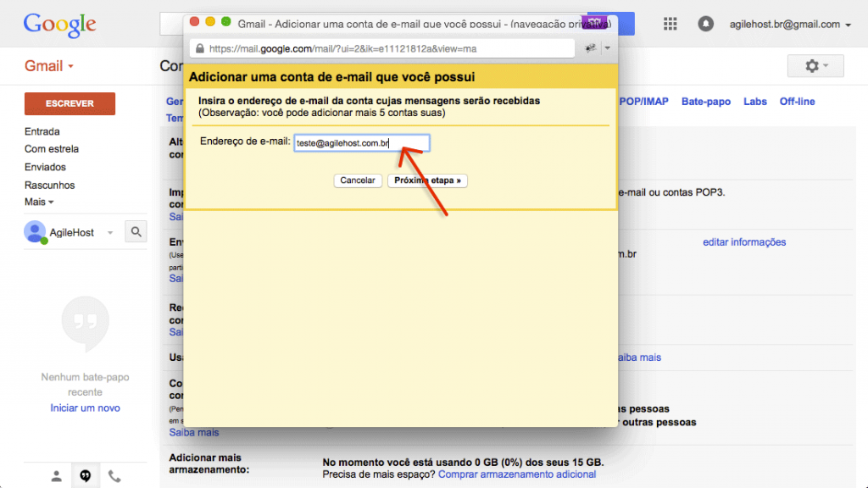The height and width of the screenshot is (488, 868).
Task: Expand the Mais labels list
Action: (39, 202)
